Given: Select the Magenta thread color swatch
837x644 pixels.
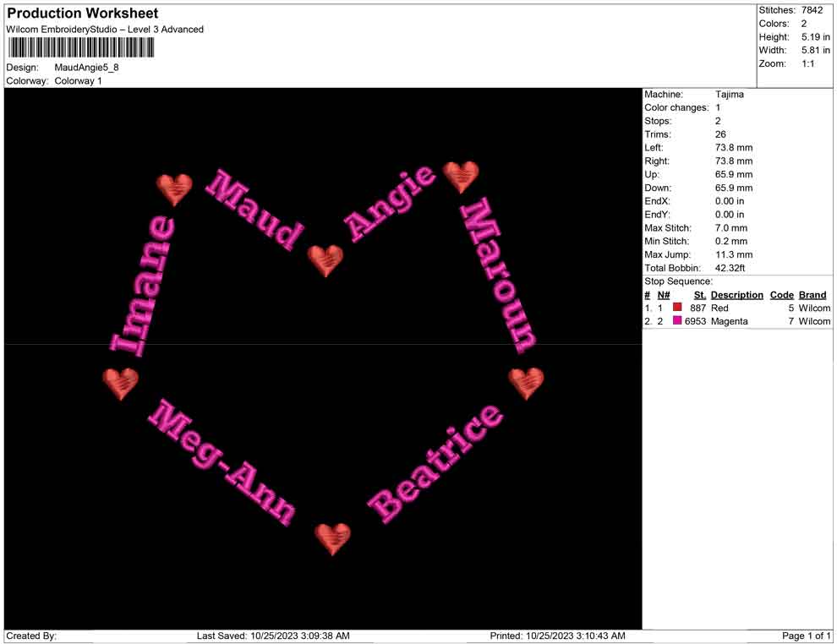Looking at the screenshot, I should pyautogui.click(x=677, y=321).
